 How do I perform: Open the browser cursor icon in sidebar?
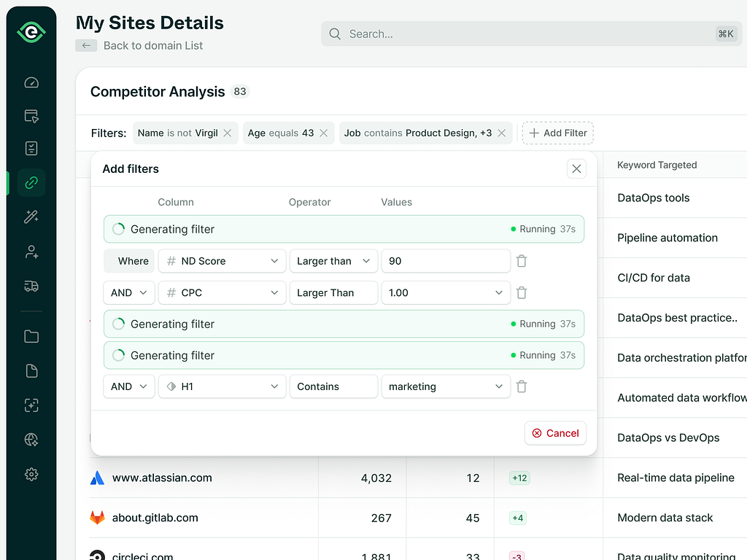pos(31,116)
